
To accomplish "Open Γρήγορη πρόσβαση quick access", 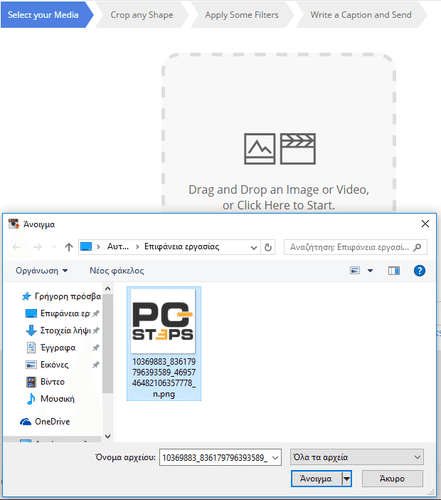I will click(61, 296).
